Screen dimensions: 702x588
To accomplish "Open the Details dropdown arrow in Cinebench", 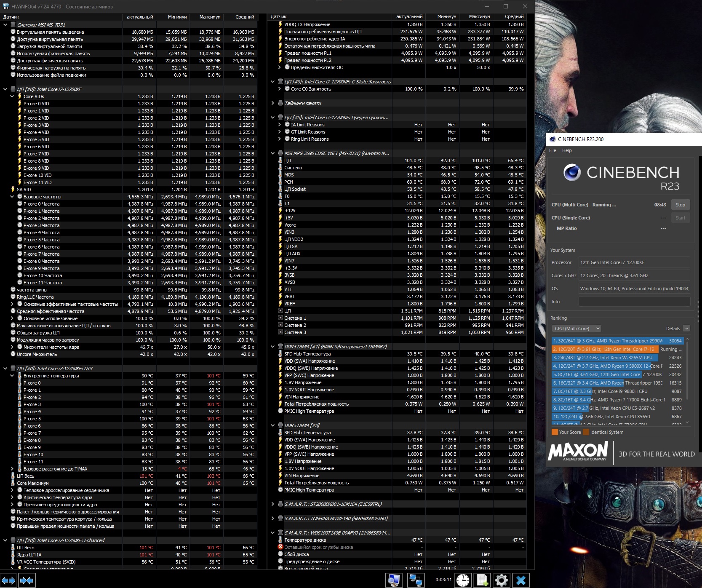I will (x=686, y=329).
